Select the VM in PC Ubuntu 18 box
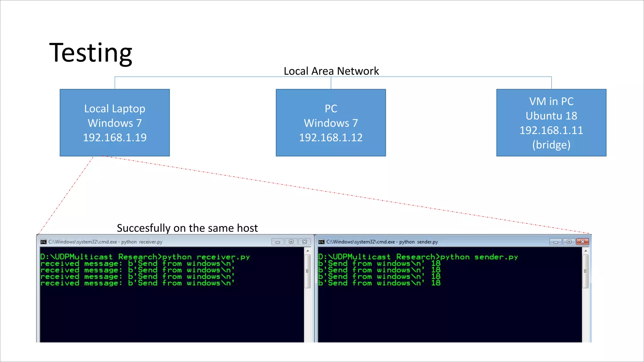This screenshot has height=362, width=644. [551, 123]
